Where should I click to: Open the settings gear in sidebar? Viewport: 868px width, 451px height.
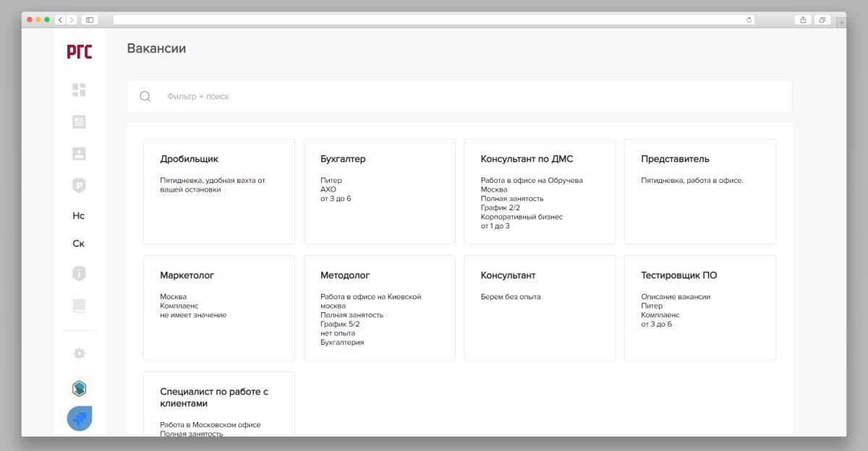(79, 353)
